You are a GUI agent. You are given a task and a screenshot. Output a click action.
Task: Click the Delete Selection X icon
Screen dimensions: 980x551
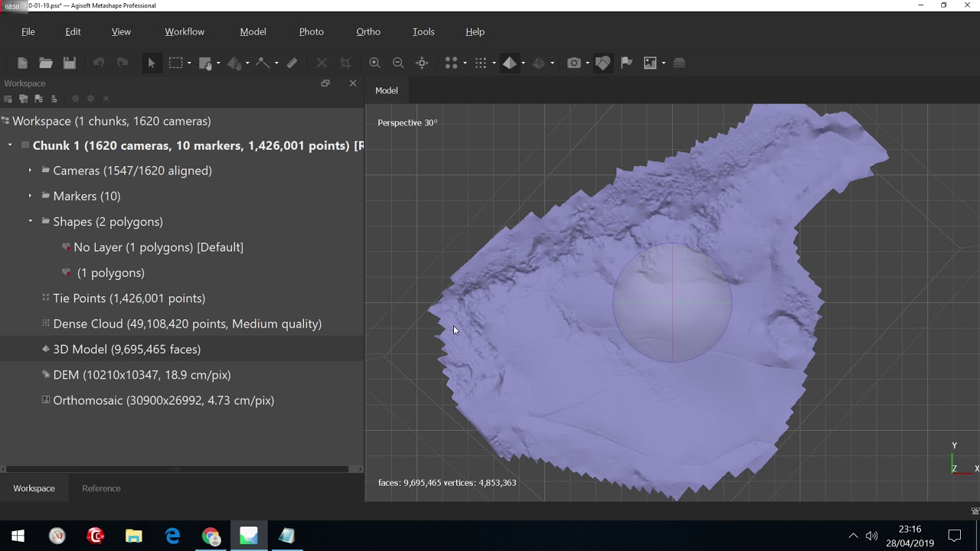pos(322,63)
